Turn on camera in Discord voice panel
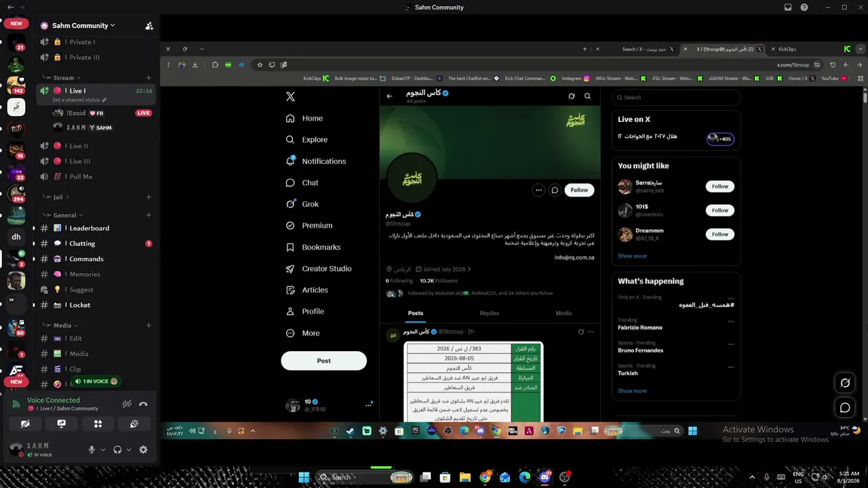Image resolution: width=868 pixels, height=488 pixels. (25, 424)
